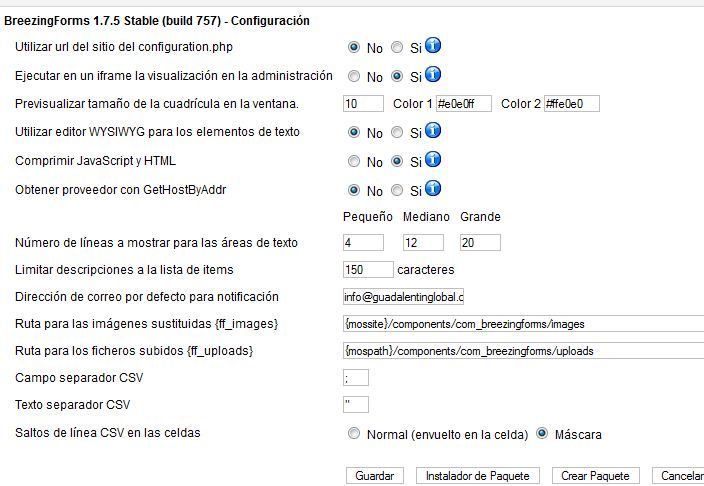Click label Número de líneas a mostrar

(156, 243)
